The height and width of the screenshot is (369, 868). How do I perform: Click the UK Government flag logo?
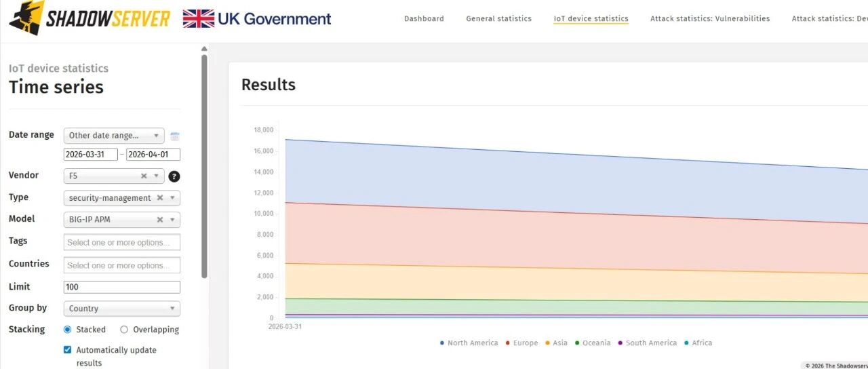point(199,19)
